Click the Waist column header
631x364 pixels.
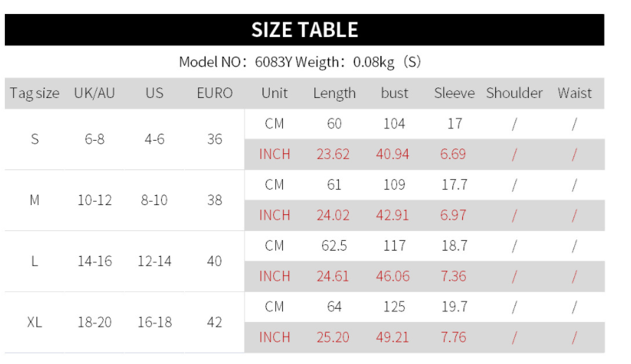click(575, 93)
